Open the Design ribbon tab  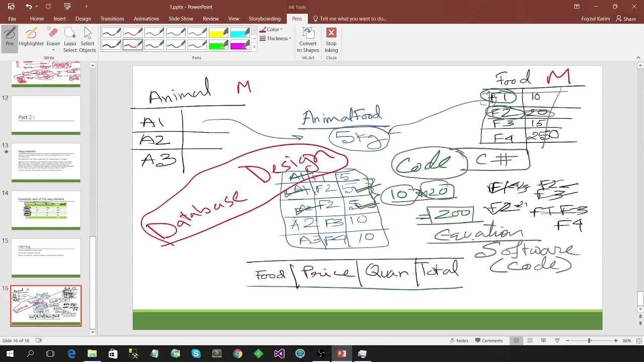point(83,19)
